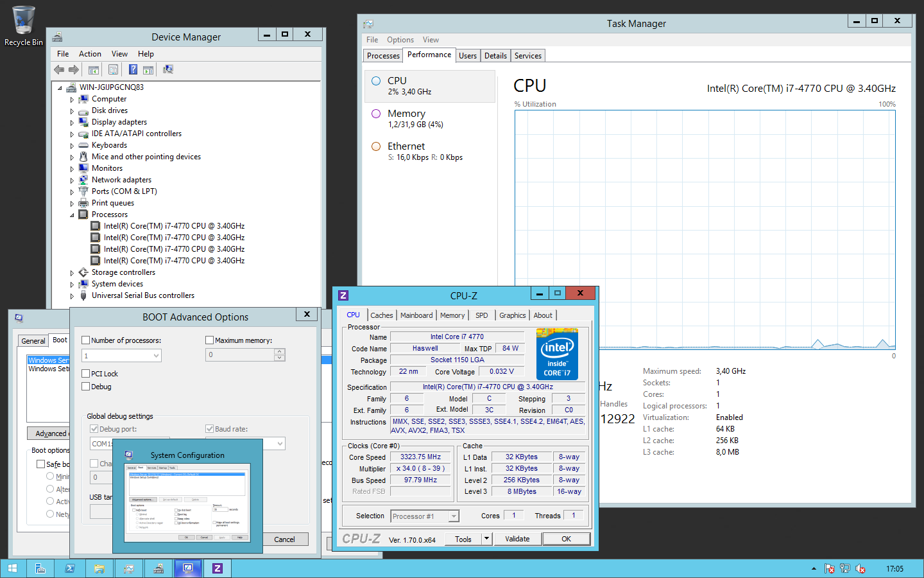Open Options menu in Task Manager

[400, 40]
